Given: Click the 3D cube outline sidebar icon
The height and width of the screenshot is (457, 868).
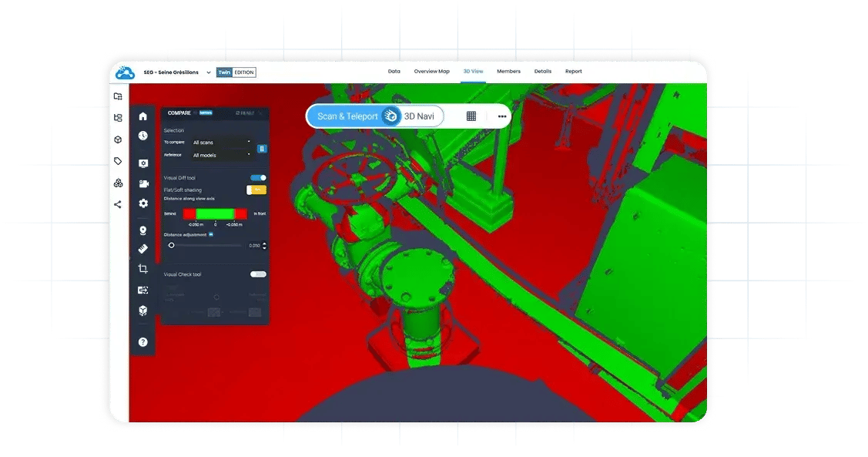Looking at the screenshot, I should 118,139.
